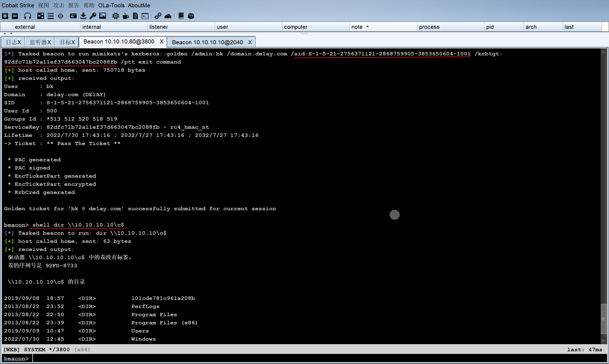Click the terminal scripted web delivery icon

145,16
